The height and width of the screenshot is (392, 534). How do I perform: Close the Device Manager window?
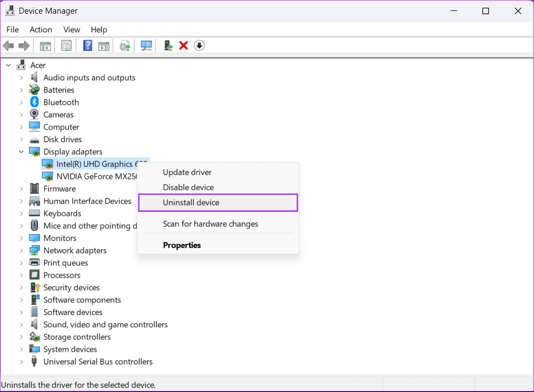tap(518, 11)
